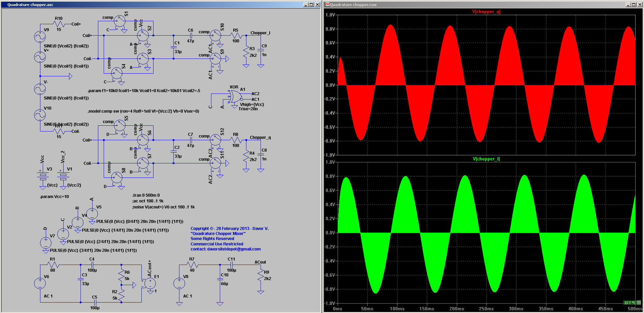644x313 pixels.
Task: Click the waveform icon in the .raw title bar
Action: [327, 5]
